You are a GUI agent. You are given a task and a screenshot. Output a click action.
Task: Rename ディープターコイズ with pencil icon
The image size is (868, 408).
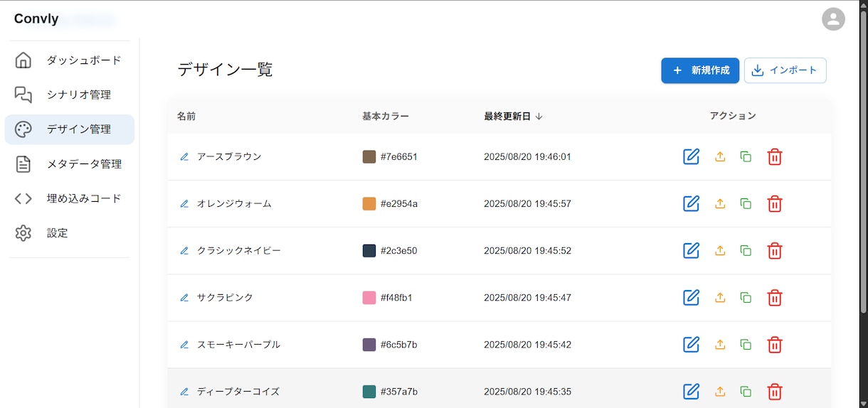tap(184, 391)
